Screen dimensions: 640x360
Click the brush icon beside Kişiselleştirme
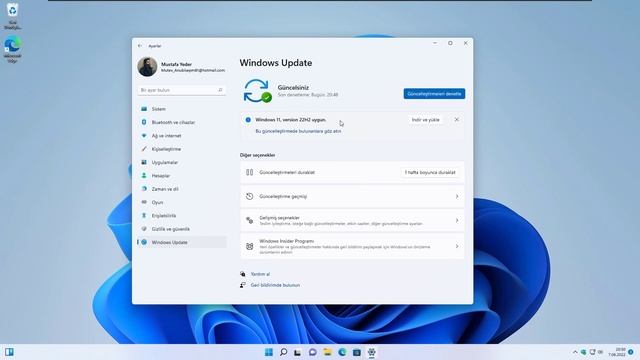[x=144, y=149]
